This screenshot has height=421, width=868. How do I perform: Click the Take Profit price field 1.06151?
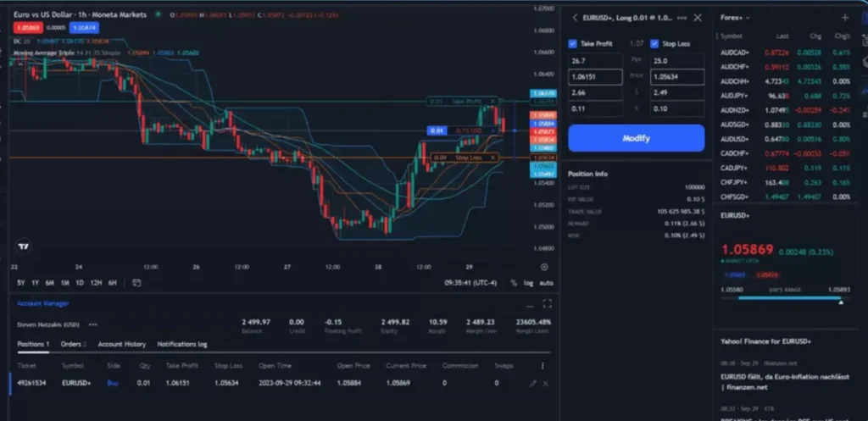[595, 77]
